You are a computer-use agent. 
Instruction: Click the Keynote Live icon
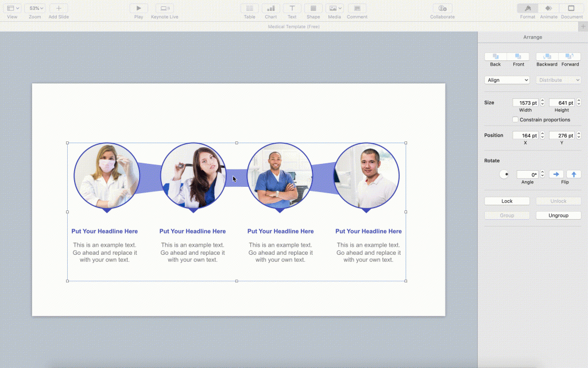[164, 9]
